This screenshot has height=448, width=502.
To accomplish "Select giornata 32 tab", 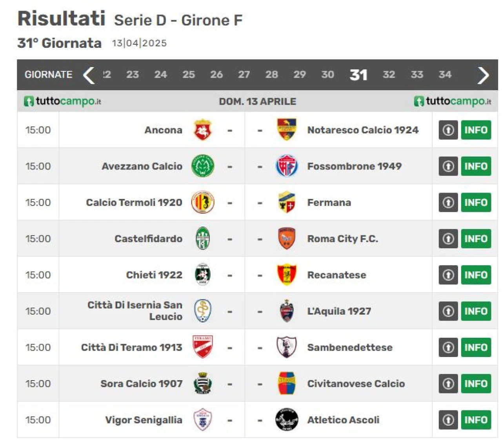I will tap(389, 75).
